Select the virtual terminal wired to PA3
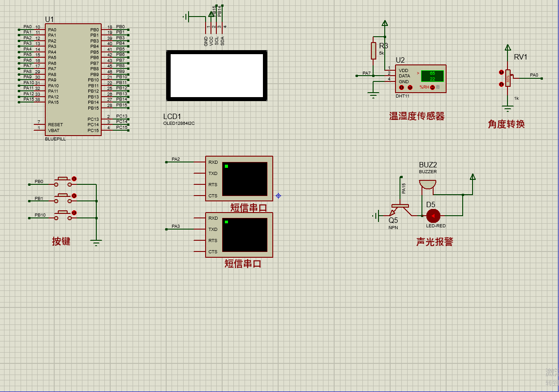 pyautogui.click(x=239, y=235)
